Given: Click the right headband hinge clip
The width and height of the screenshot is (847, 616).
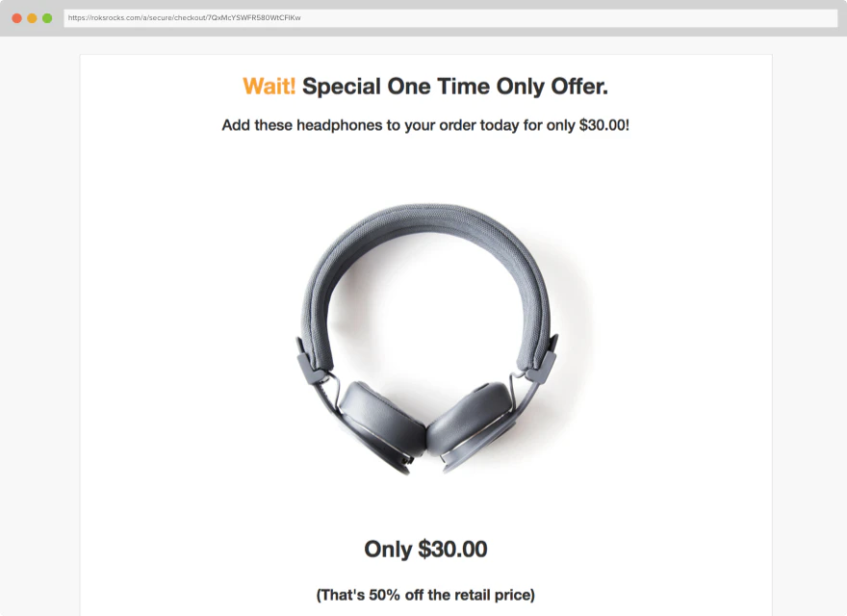Looking at the screenshot, I should [542, 359].
